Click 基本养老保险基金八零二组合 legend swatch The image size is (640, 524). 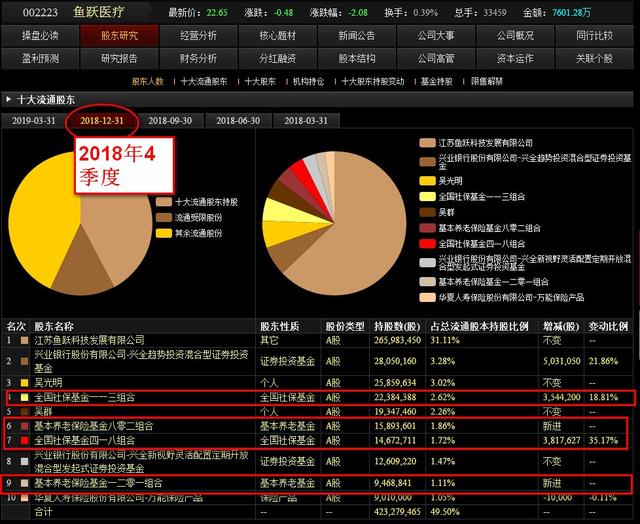click(x=427, y=228)
